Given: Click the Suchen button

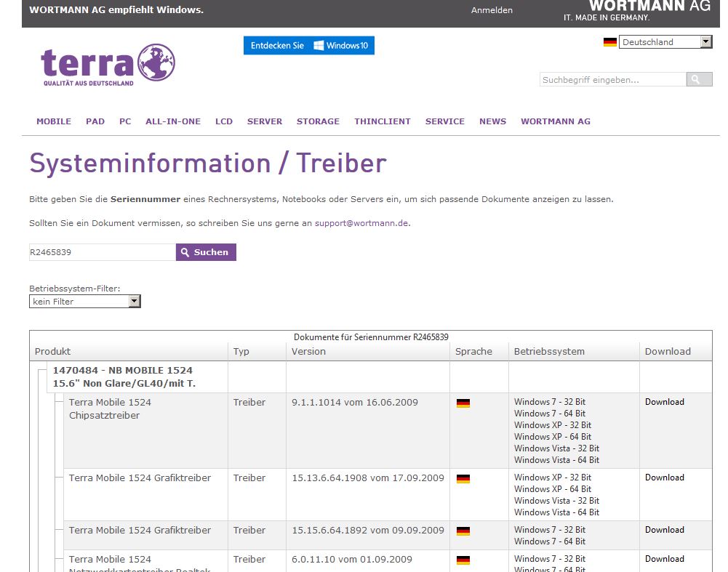Looking at the screenshot, I should (206, 252).
